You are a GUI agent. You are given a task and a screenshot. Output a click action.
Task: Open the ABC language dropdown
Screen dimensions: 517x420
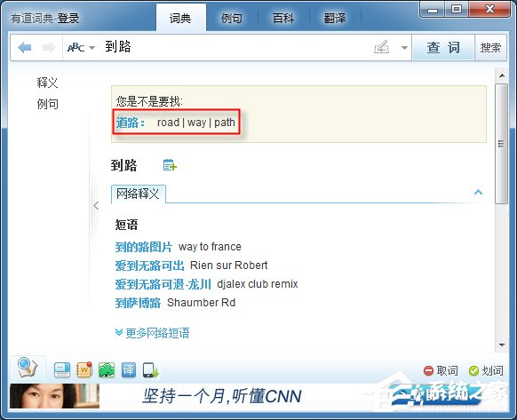click(81, 48)
